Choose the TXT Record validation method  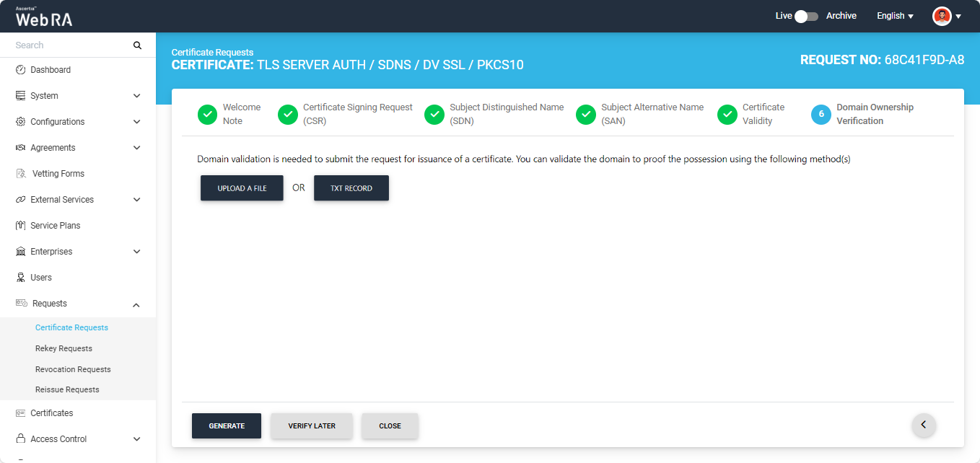[x=351, y=188]
